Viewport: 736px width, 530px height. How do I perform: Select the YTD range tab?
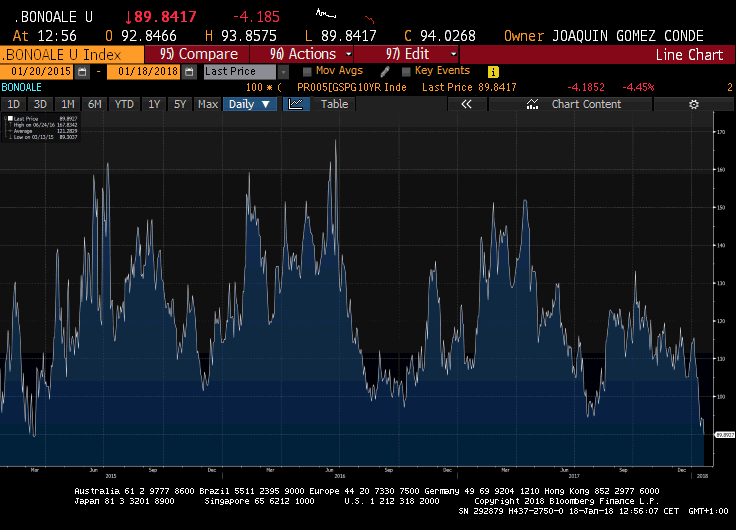(x=124, y=104)
